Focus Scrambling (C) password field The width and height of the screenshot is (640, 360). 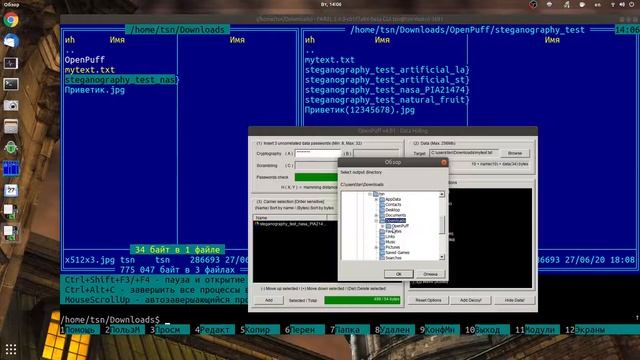316,165
